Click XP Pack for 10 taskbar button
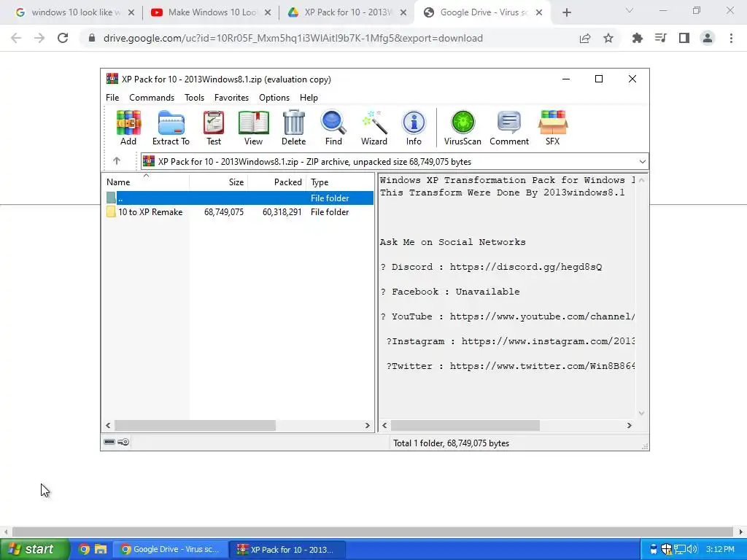The image size is (747, 560). coord(287,549)
